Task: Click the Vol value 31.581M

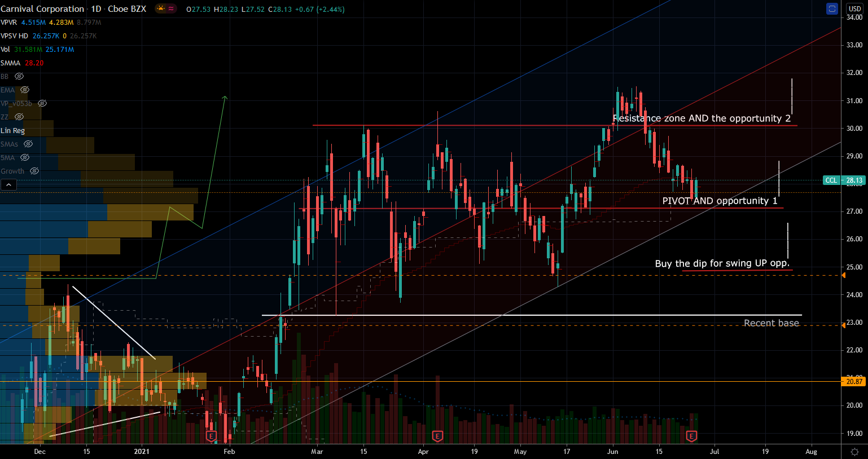Action: [28, 49]
